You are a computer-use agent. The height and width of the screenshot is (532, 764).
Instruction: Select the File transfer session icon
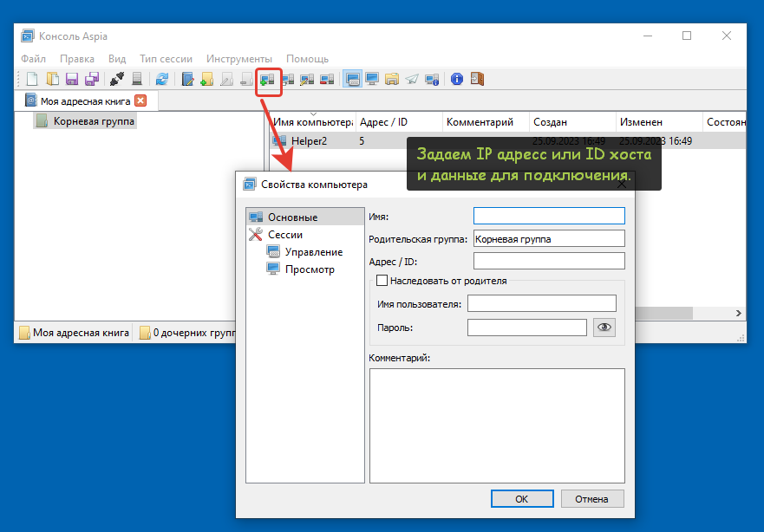(392, 80)
